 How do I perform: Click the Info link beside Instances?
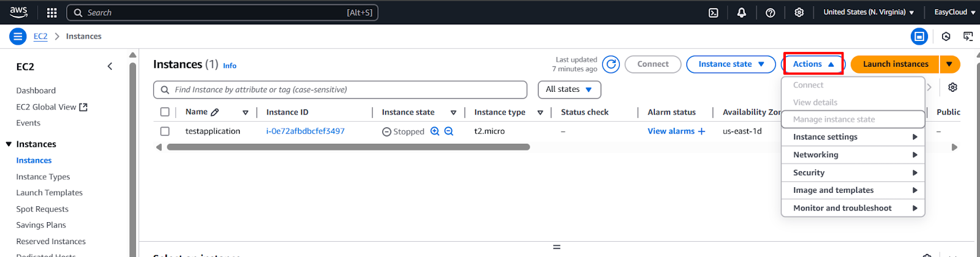click(x=230, y=65)
